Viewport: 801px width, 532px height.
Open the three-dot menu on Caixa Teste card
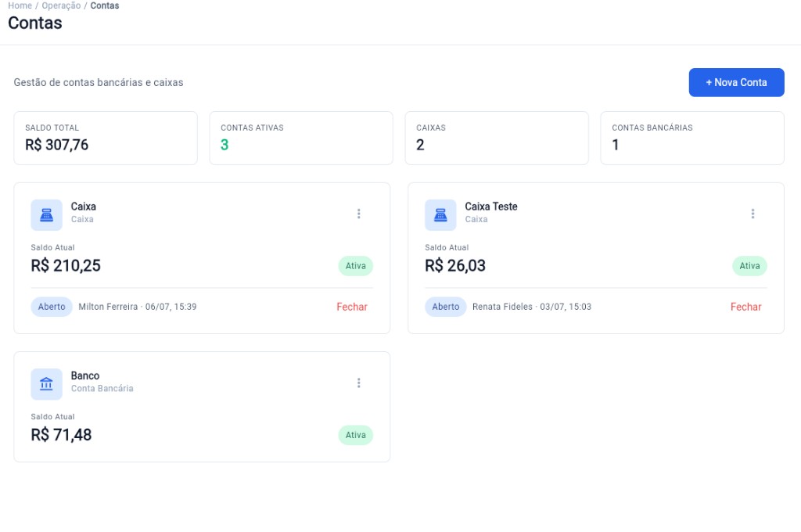click(x=753, y=214)
